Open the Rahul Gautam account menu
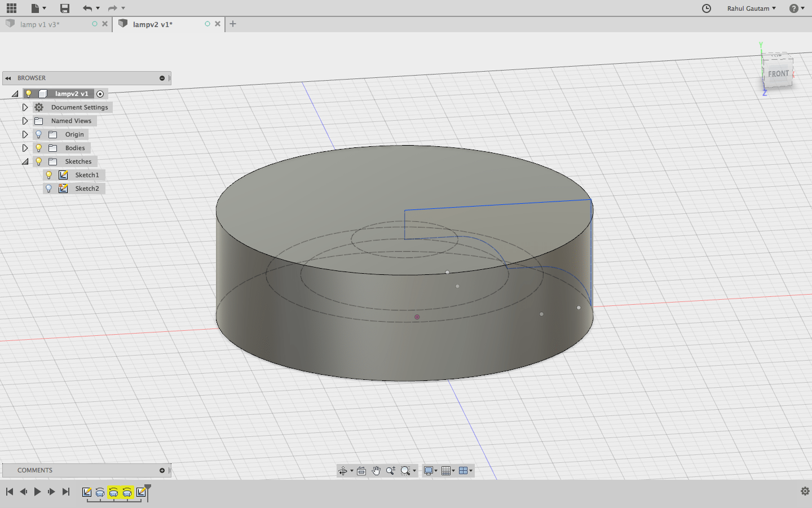Viewport: 812px width, 508px height. (752, 8)
